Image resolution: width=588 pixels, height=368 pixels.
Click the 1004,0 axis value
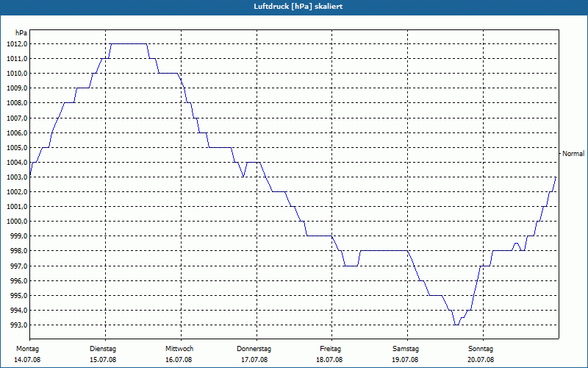pos(17,163)
